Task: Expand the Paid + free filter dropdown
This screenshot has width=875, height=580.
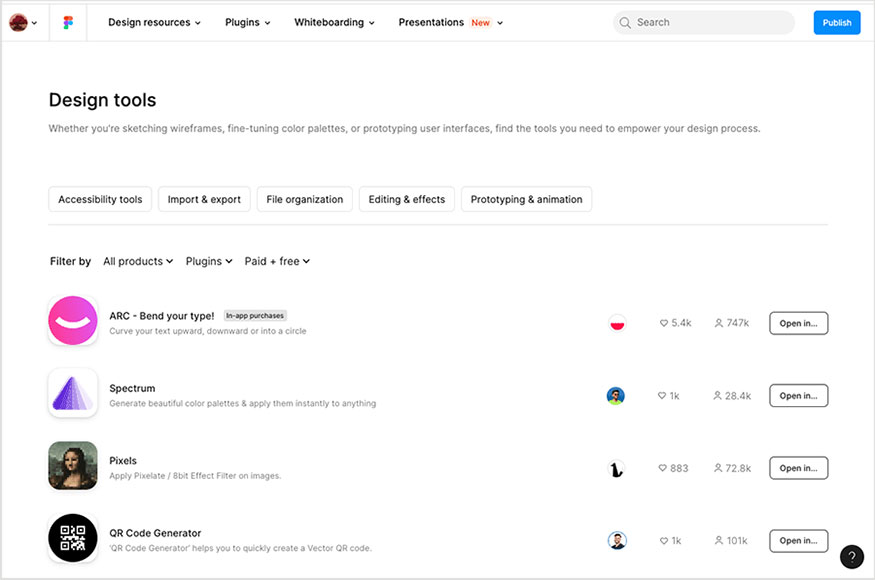Action: (x=276, y=261)
